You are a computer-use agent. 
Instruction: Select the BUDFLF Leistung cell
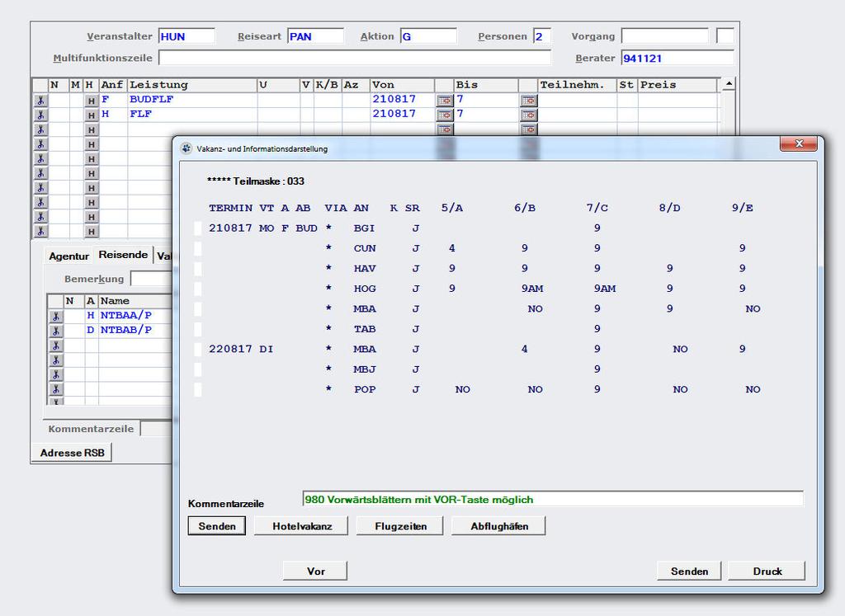[192, 100]
